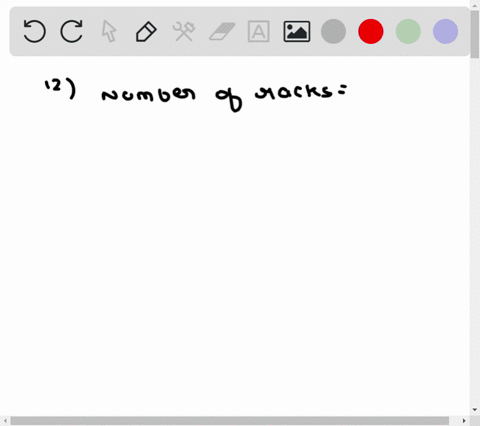Choose the gray color swatch
Image resolution: width=480 pixels, height=426 pixels.
click(333, 31)
